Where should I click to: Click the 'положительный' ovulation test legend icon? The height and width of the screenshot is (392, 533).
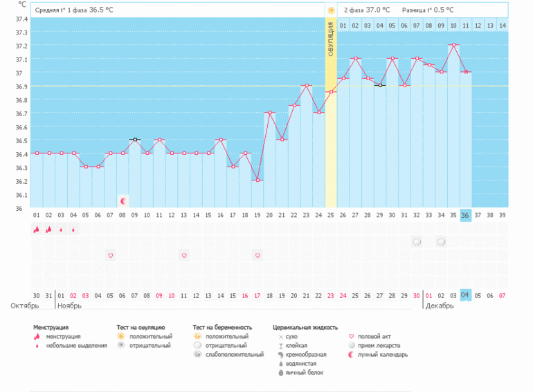coord(120,336)
